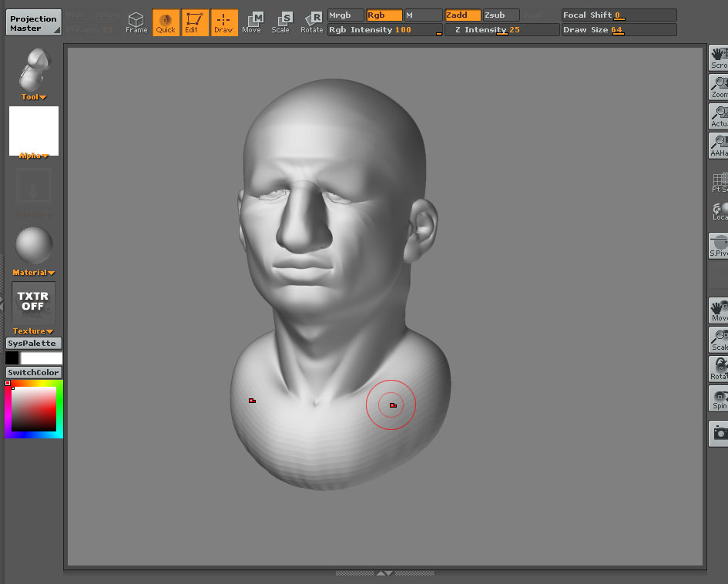Click the Rgb Intensity slider
Image resolution: width=728 pixels, height=584 pixels.
(385, 30)
